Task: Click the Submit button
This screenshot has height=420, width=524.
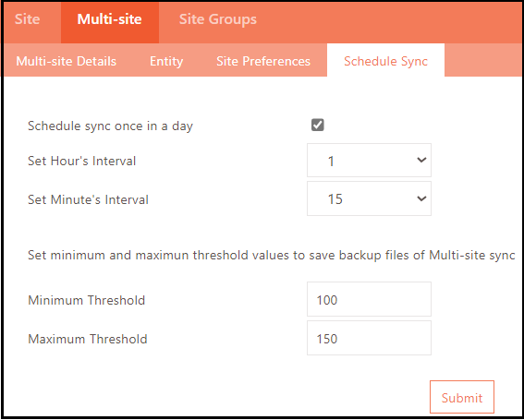Action: tap(462, 397)
